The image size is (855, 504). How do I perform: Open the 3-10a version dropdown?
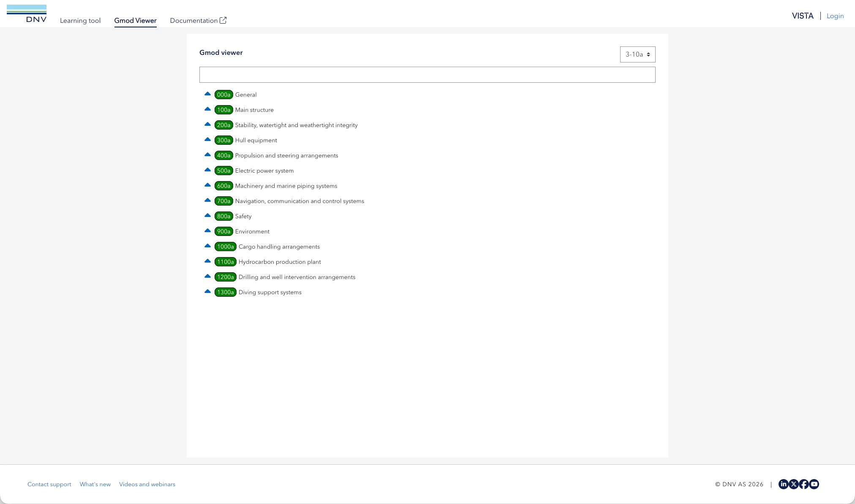[637, 54]
